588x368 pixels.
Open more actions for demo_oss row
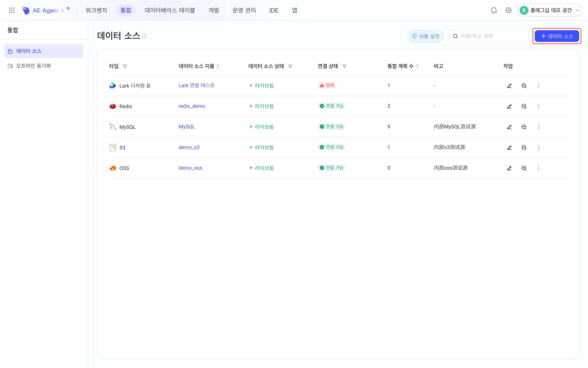539,168
